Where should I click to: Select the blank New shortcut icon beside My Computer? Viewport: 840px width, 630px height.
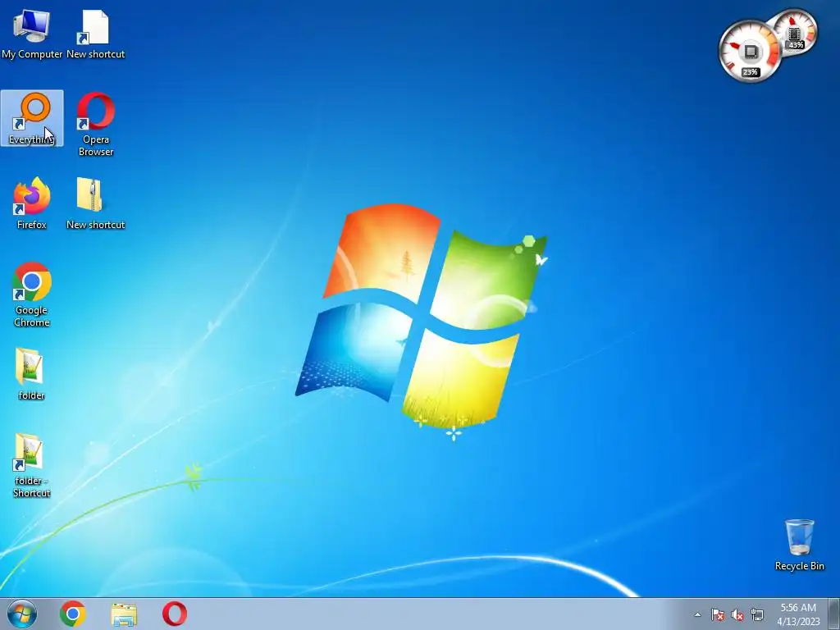tap(95, 33)
